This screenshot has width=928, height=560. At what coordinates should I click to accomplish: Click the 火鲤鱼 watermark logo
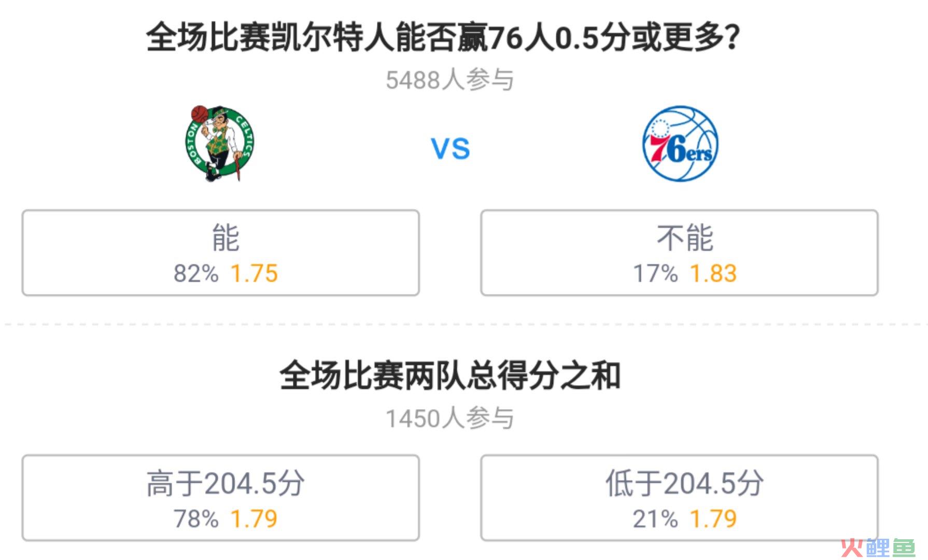pos(878,547)
